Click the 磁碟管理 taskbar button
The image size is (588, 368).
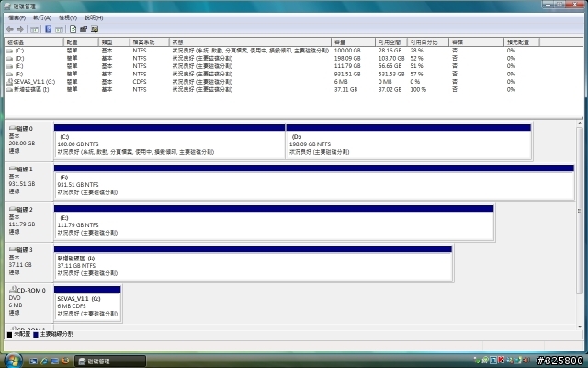click(110, 362)
